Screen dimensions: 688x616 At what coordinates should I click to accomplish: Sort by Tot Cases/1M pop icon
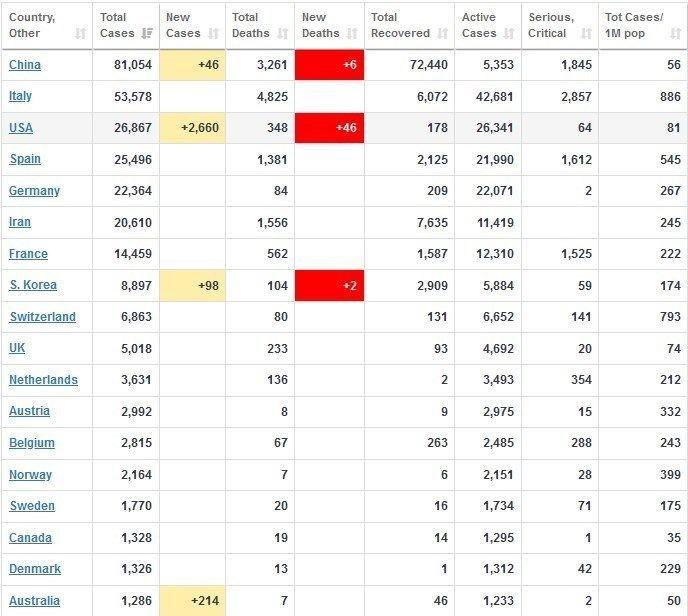pos(676,33)
